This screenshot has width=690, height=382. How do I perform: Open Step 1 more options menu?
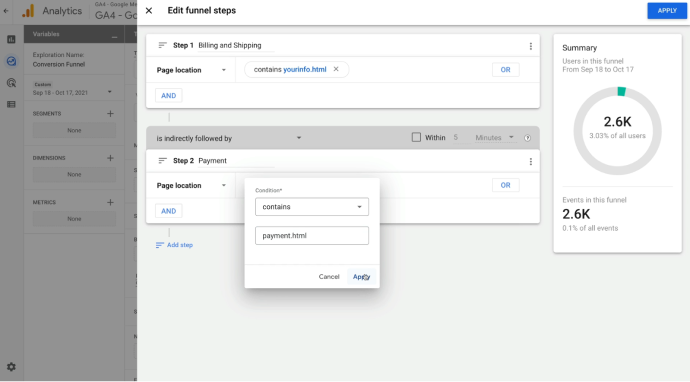(531, 46)
